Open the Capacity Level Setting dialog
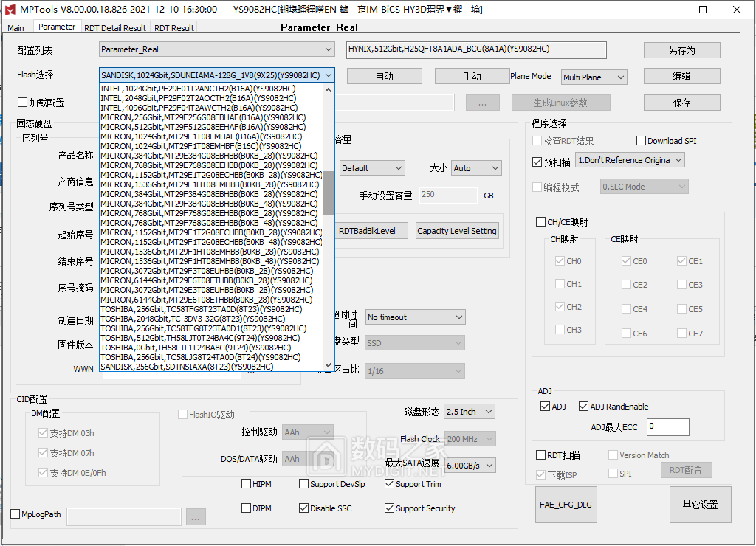 (456, 230)
